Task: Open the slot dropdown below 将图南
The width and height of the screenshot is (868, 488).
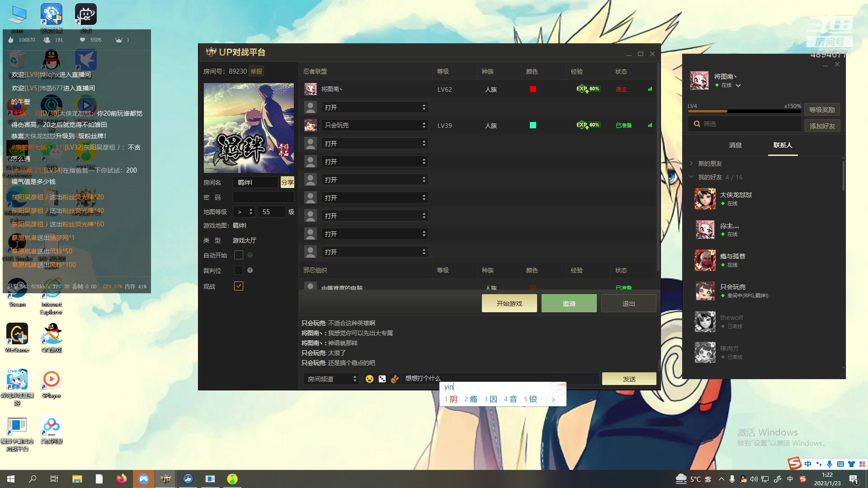Action: [x=375, y=107]
